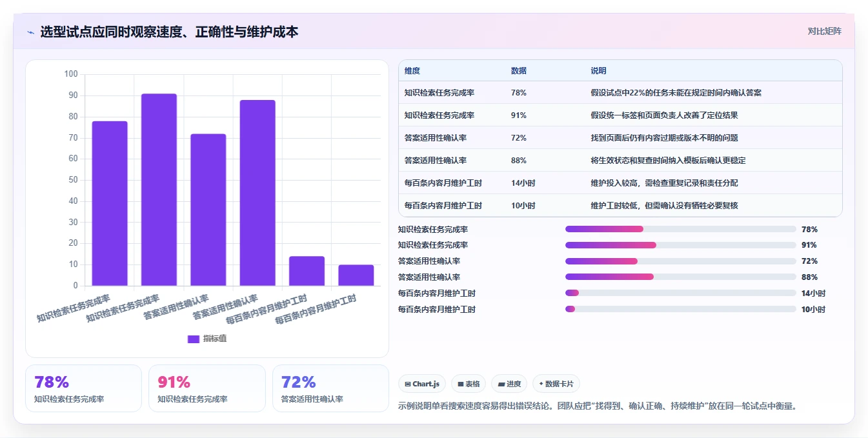Open the pink 91% stat card
868x438 pixels.
click(x=207, y=388)
